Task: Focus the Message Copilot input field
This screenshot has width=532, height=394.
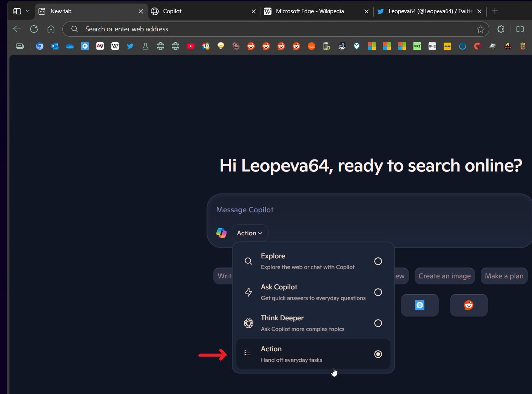Action: point(370,210)
